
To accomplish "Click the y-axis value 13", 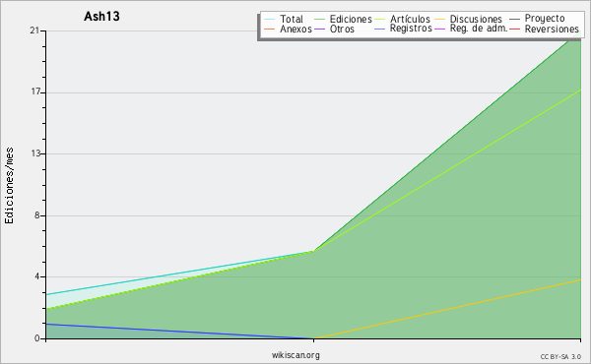I will click(35, 153).
